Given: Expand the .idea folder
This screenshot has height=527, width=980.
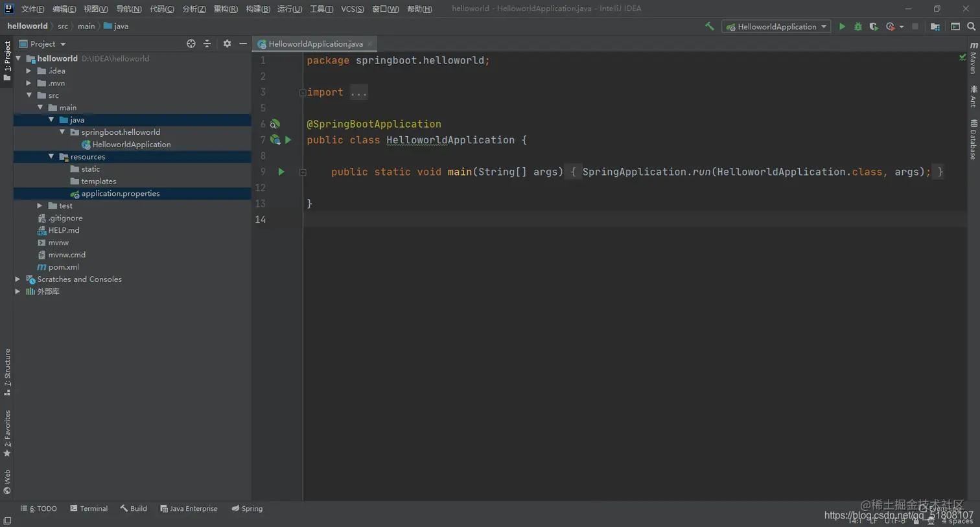Looking at the screenshot, I should click(29, 71).
